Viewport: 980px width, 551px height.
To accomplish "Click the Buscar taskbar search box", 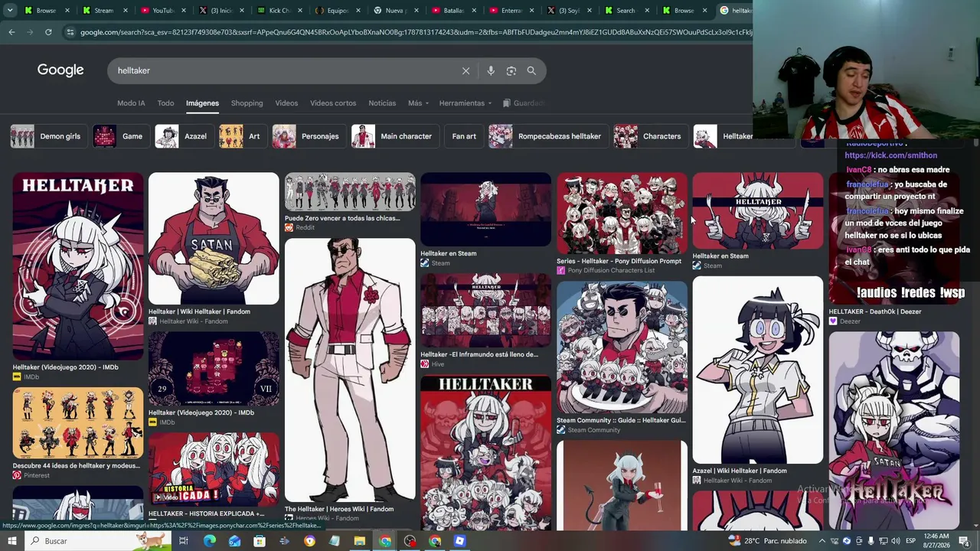I will click(x=100, y=541).
